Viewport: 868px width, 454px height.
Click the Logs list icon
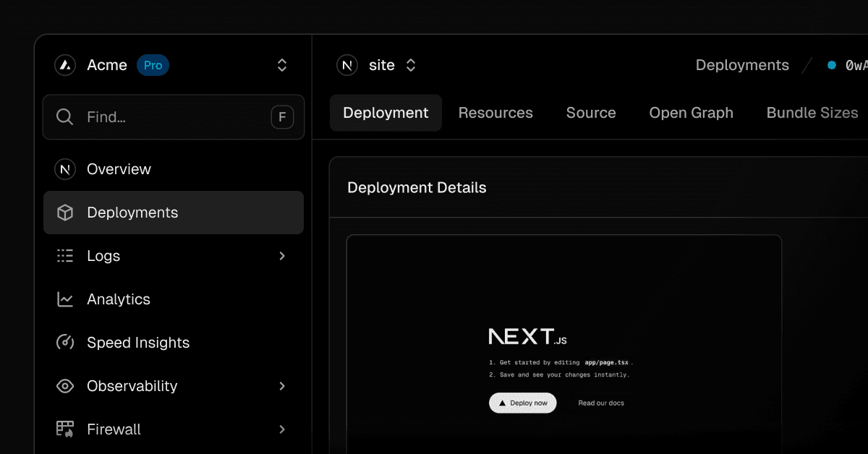pos(65,256)
